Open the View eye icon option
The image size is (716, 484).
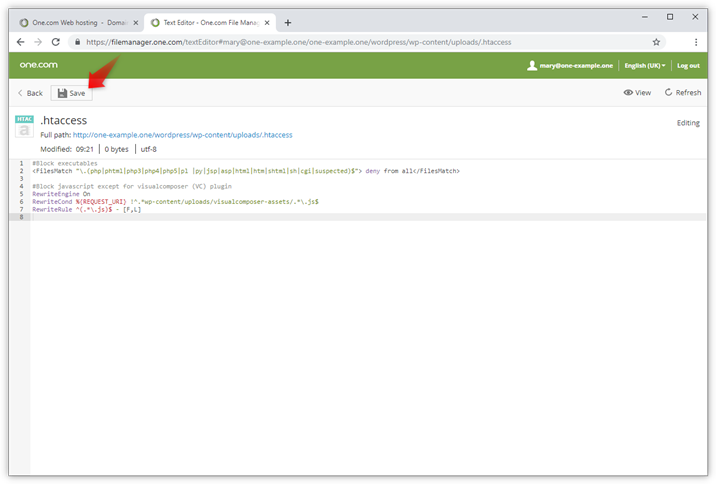[637, 93]
